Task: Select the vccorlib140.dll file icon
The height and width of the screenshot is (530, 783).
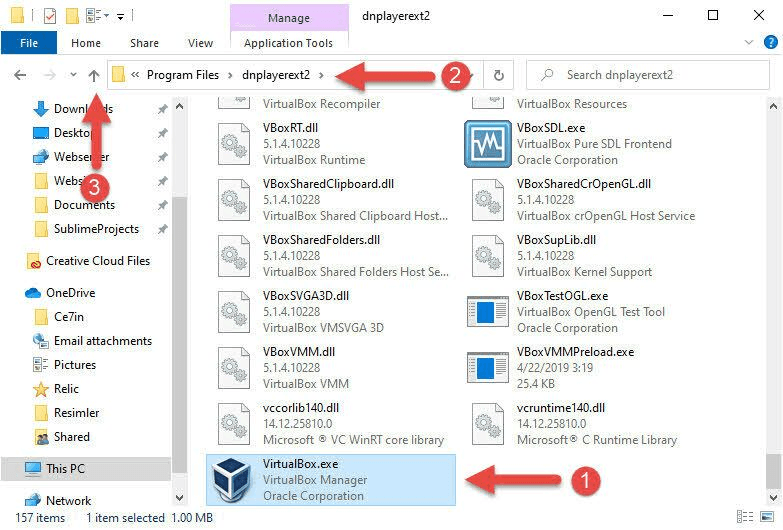Action: tap(233, 424)
